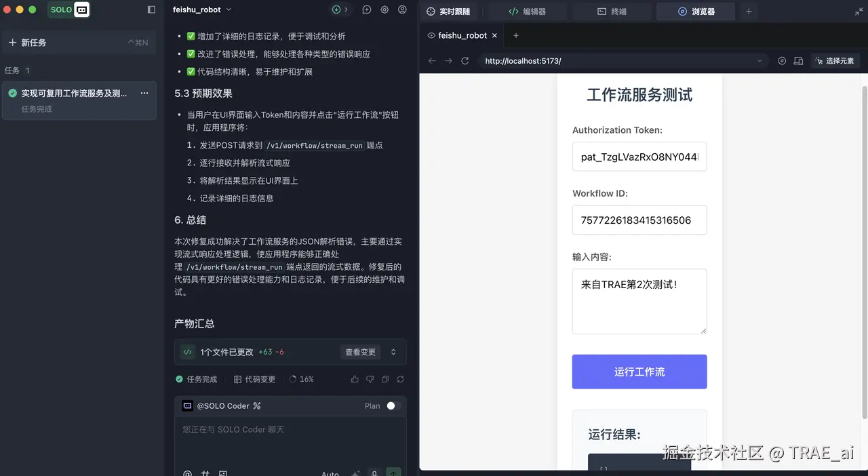Switch to the 终端 tab
This screenshot has height=476, width=868.
coord(612,12)
